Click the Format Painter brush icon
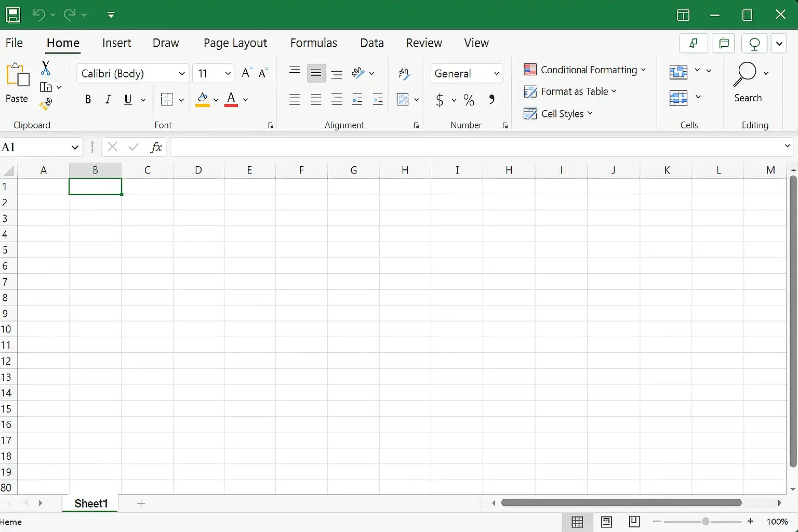This screenshot has width=798, height=532. (46, 104)
